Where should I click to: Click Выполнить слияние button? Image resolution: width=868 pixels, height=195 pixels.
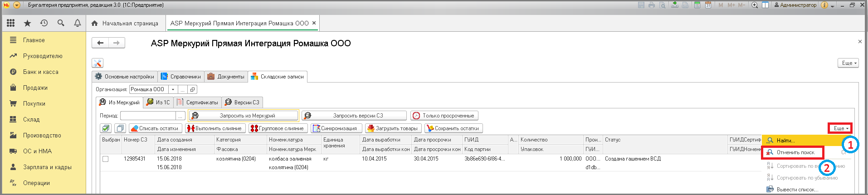[215, 128]
